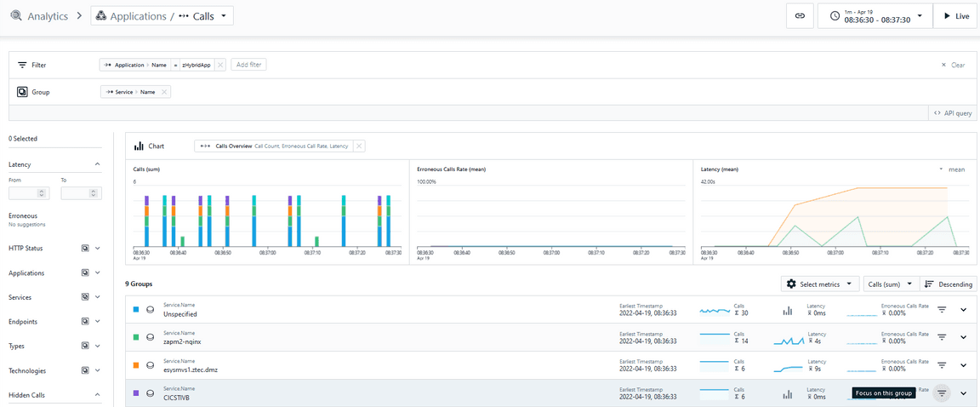980x407 pixels.
Task: Expand the CICSTIVB row details
Action: tap(963, 393)
